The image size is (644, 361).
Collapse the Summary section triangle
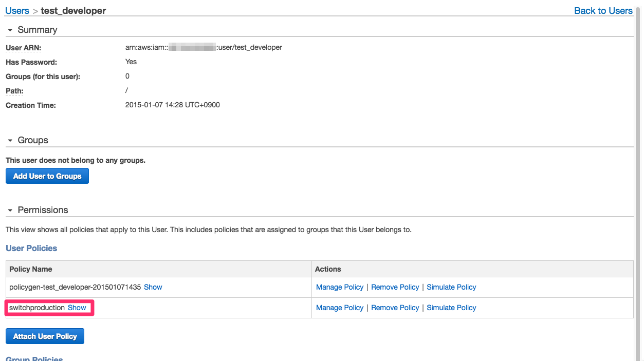click(x=10, y=30)
